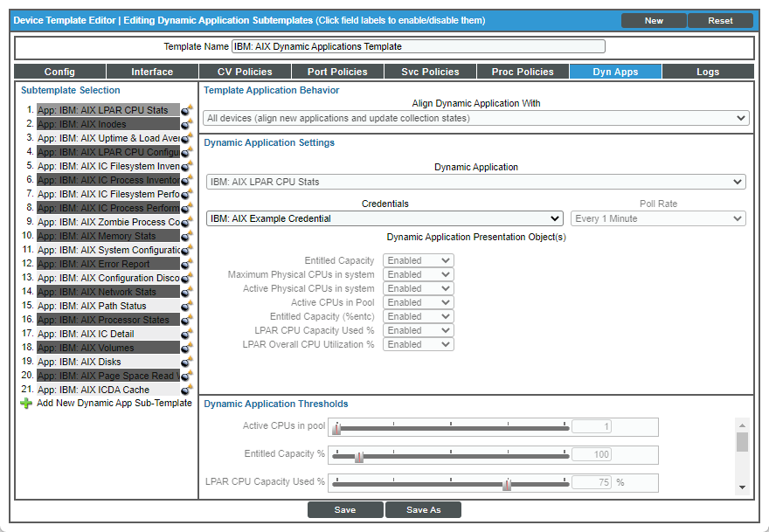Image resolution: width=769 pixels, height=532 pixels.
Task: Save the device template
Action: pos(345,510)
